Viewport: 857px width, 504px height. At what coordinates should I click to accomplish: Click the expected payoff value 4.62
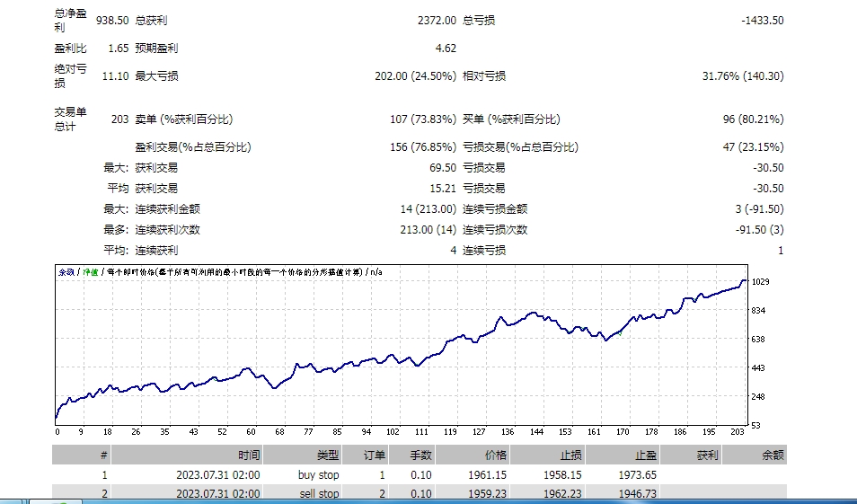point(446,49)
